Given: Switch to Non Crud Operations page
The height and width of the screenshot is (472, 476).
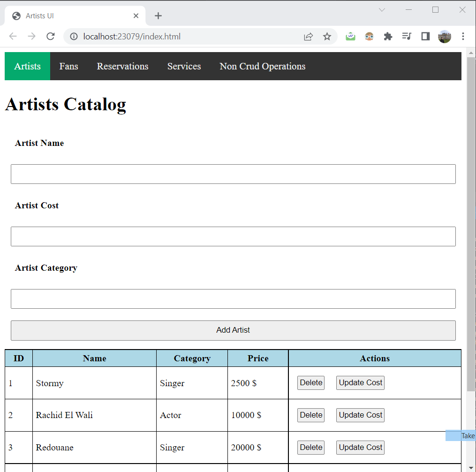Looking at the screenshot, I should (262, 66).
